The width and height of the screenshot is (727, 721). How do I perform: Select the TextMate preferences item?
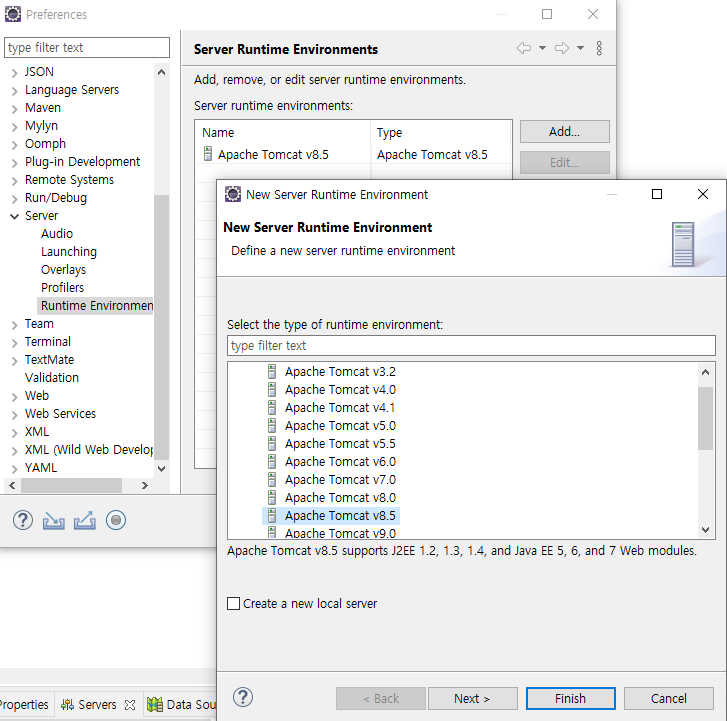(50, 360)
